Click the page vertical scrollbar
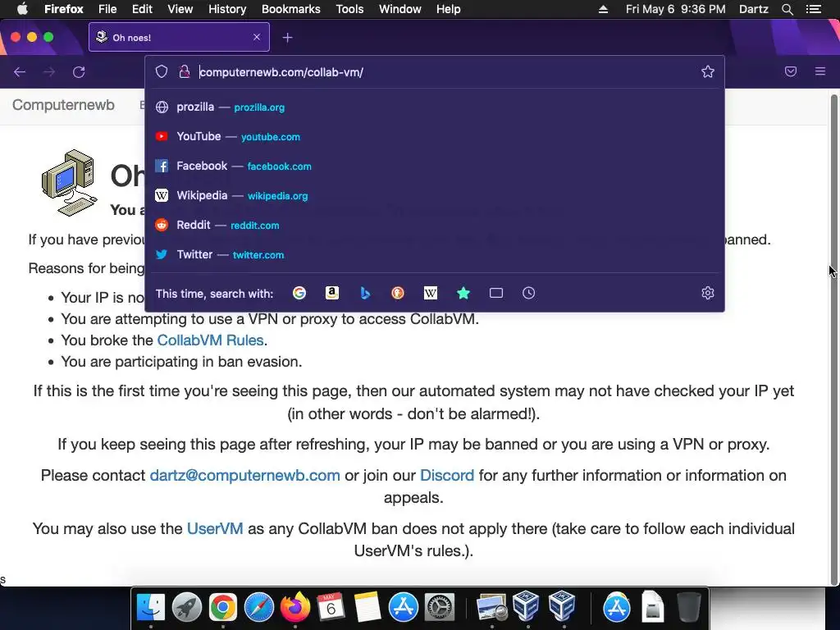The width and height of the screenshot is (840, 630). 833,339
